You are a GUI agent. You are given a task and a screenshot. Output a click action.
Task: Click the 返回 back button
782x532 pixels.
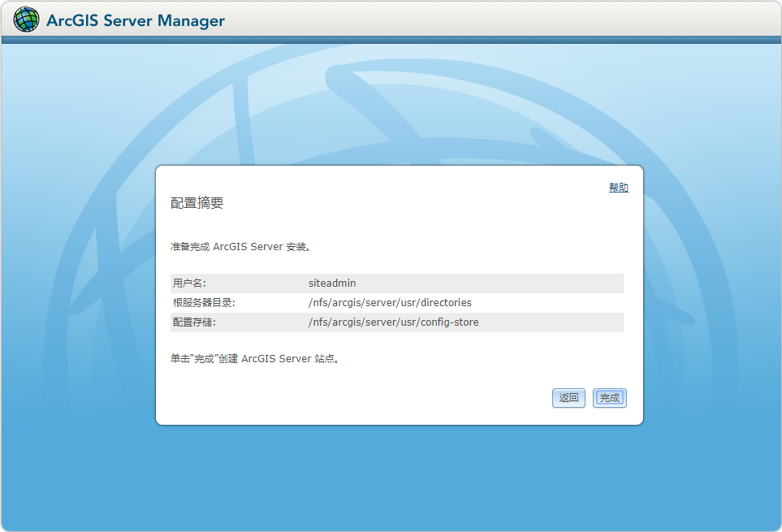pos(568,398)
